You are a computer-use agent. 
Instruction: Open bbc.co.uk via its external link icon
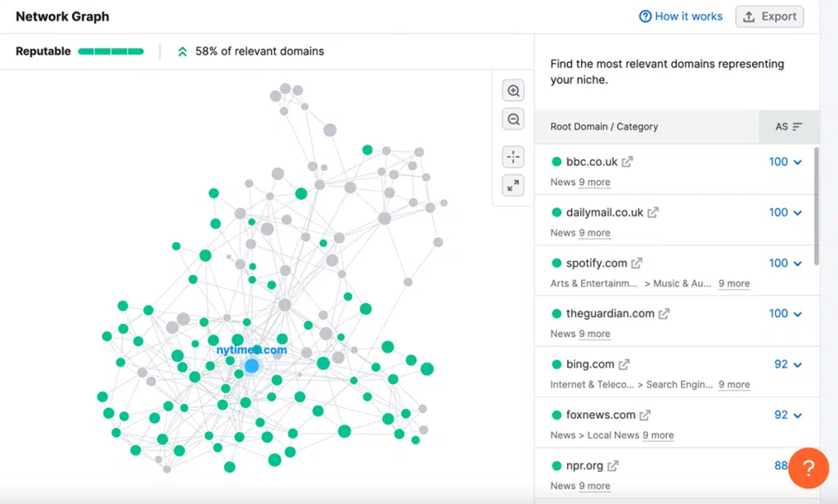tap(627, 161)
